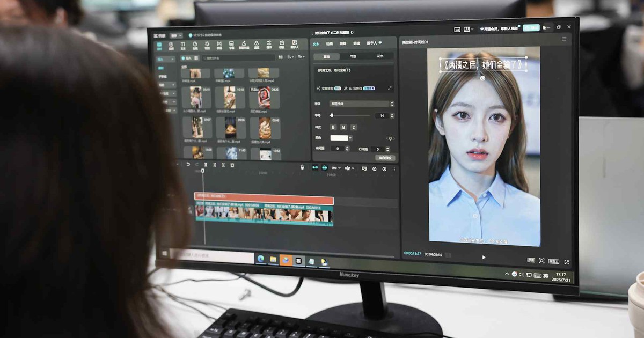Toggle italic text style
Viewport: 644px width, 338px height.
[x=354, y=127]
